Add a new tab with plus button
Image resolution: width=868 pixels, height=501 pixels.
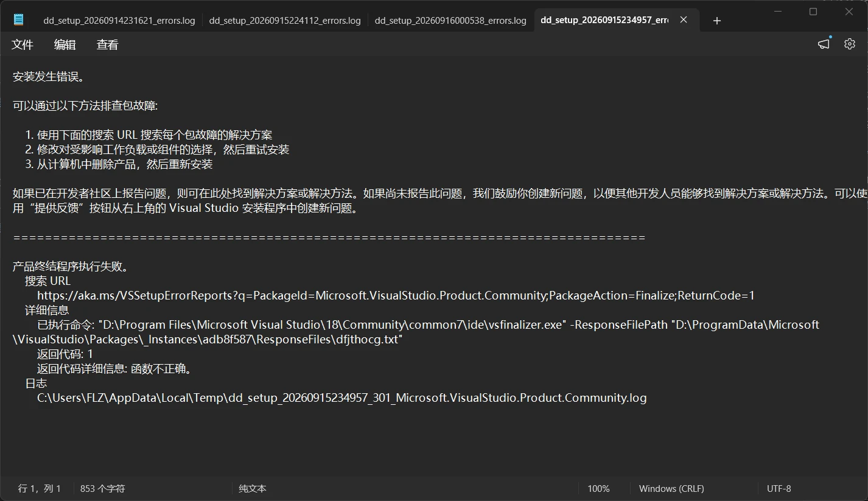pyautogui.click(x=717, y=21)
